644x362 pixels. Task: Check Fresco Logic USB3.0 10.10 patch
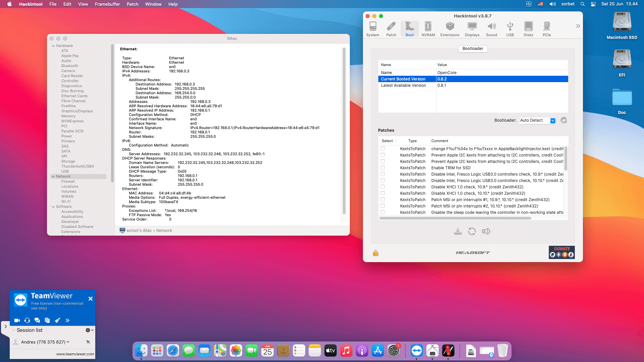(383, 180)
